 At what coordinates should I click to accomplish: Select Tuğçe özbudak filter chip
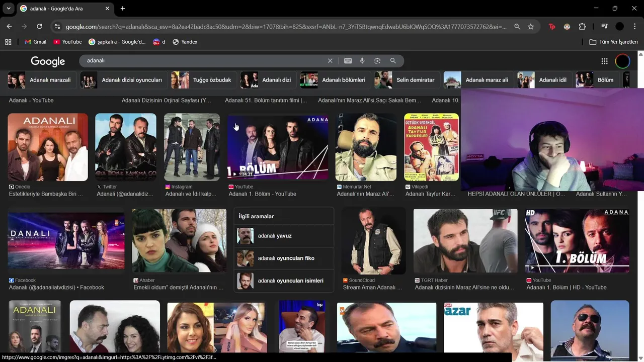click(x=204, y=80)
